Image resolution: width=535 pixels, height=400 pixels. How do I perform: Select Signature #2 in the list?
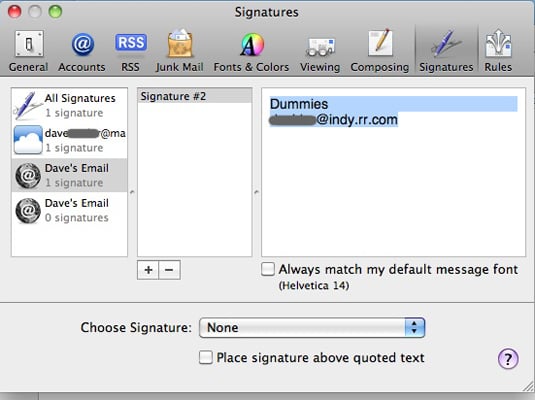194,96
